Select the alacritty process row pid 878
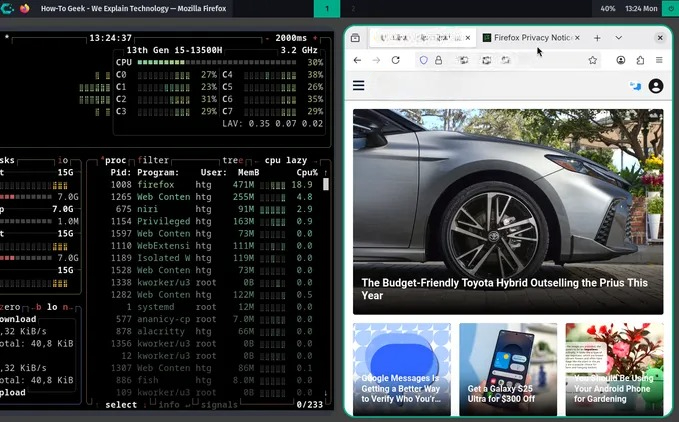Screen dimensions: 679x422 (211, 332)
